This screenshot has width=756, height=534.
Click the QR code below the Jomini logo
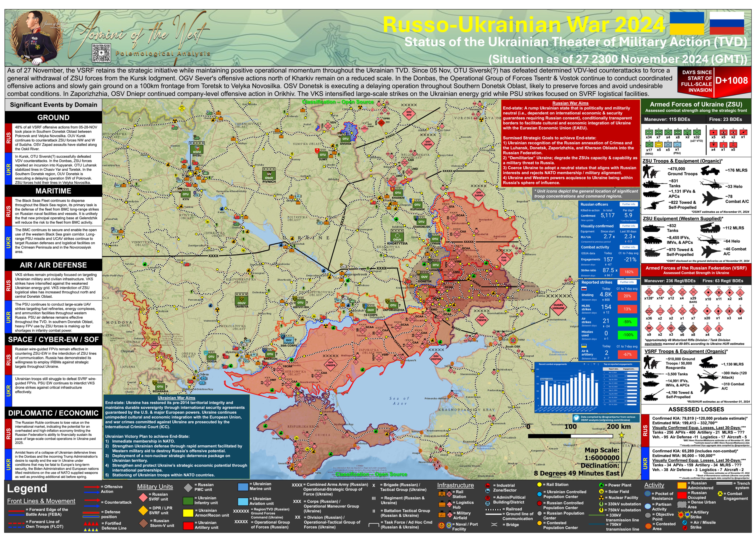click(x=101, y=53)
